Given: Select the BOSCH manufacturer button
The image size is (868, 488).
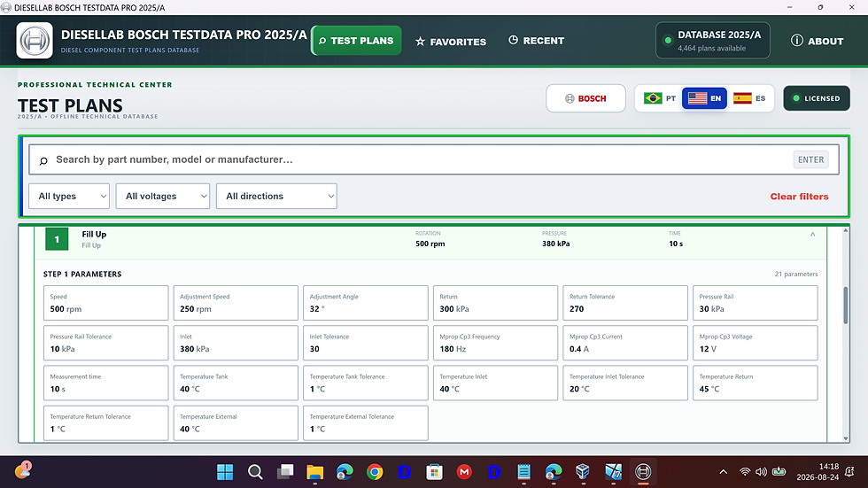Looking at the screenshot, I should tap(585, 98).
